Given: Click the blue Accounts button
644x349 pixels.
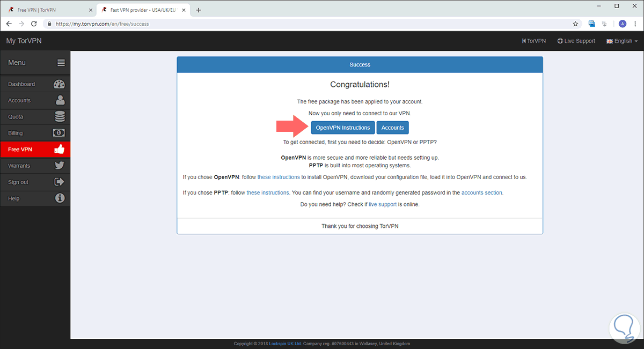Looking at the screenshot, I should (x=393, y=128).
